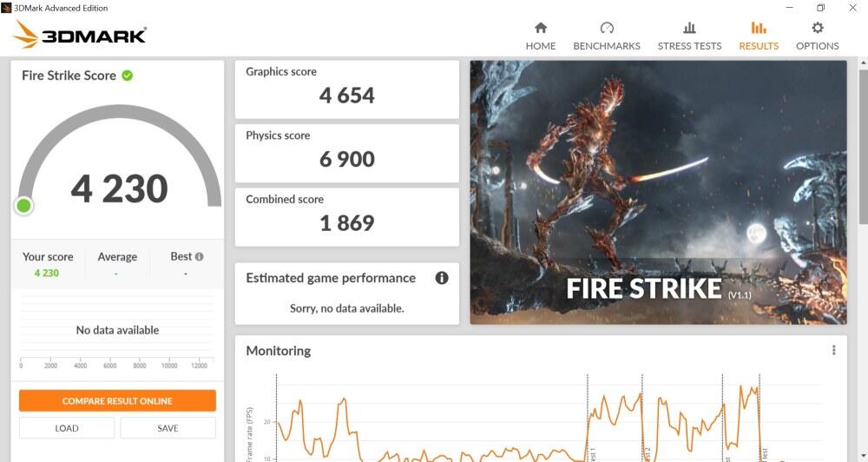Viewport: 868px width, 462px height.
Task: Click the OPTIONS menu label
Action: click(817, 46)
